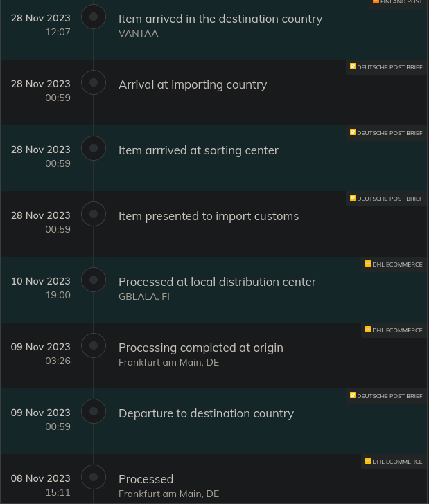Select the timeline marker for "Item arrrived at sorting center"
Screen dimensions: 429x504
tap(94, 148)
